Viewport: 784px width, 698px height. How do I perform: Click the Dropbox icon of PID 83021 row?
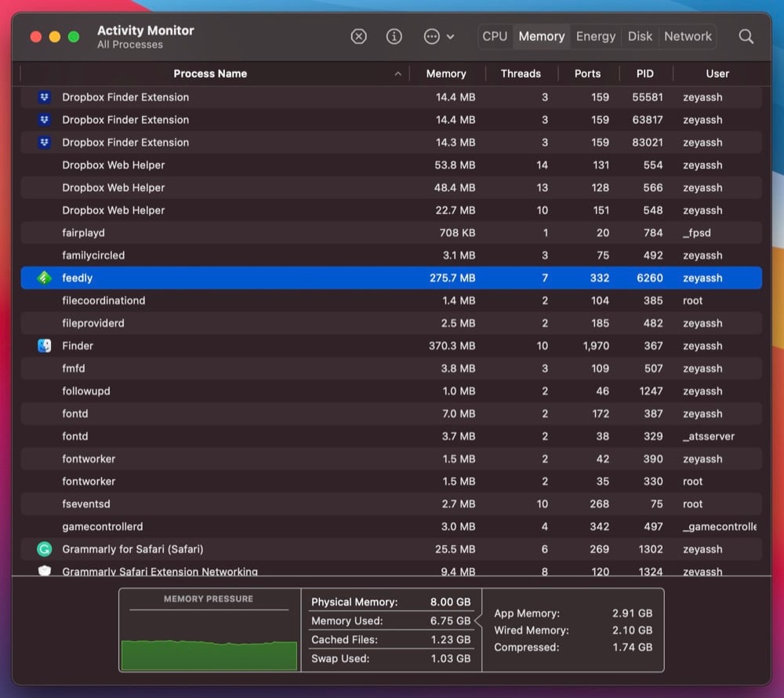[45, 143]
